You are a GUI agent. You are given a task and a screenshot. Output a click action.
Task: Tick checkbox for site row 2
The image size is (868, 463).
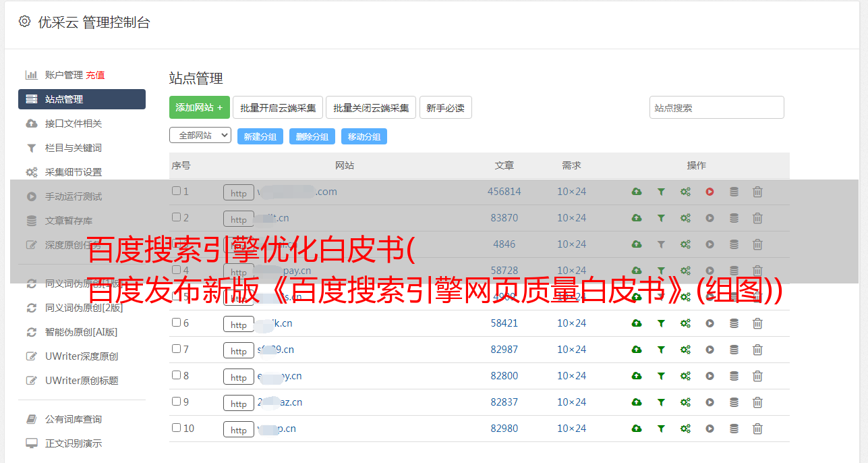[176, 217]
